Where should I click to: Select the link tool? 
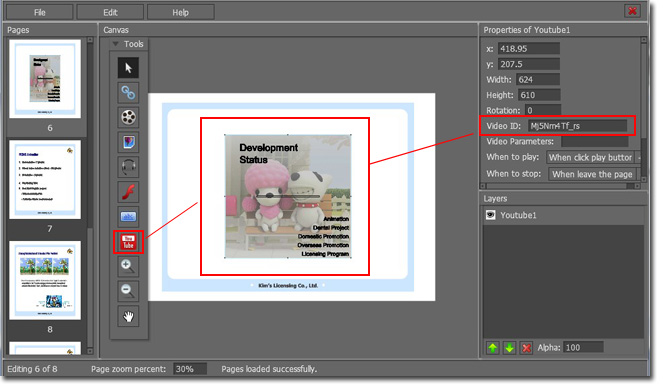(x=129, y=92)
